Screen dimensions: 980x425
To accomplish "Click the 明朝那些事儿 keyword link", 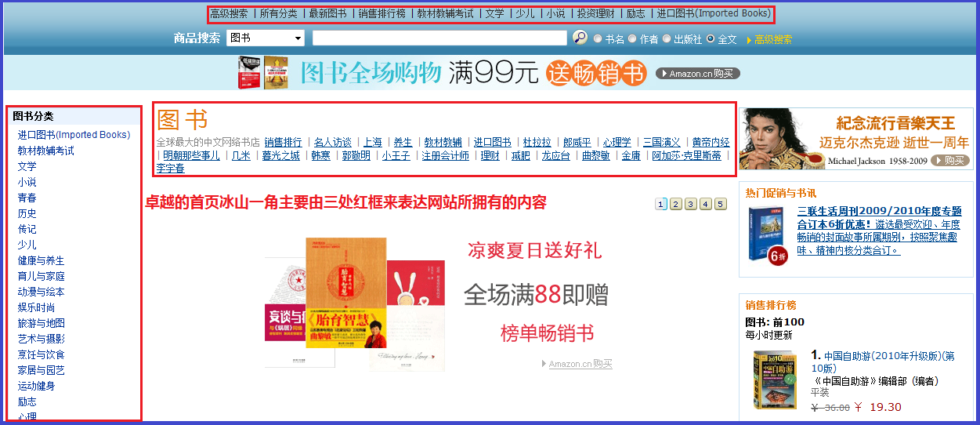I will pyautogui.click(x=192, y=156).
